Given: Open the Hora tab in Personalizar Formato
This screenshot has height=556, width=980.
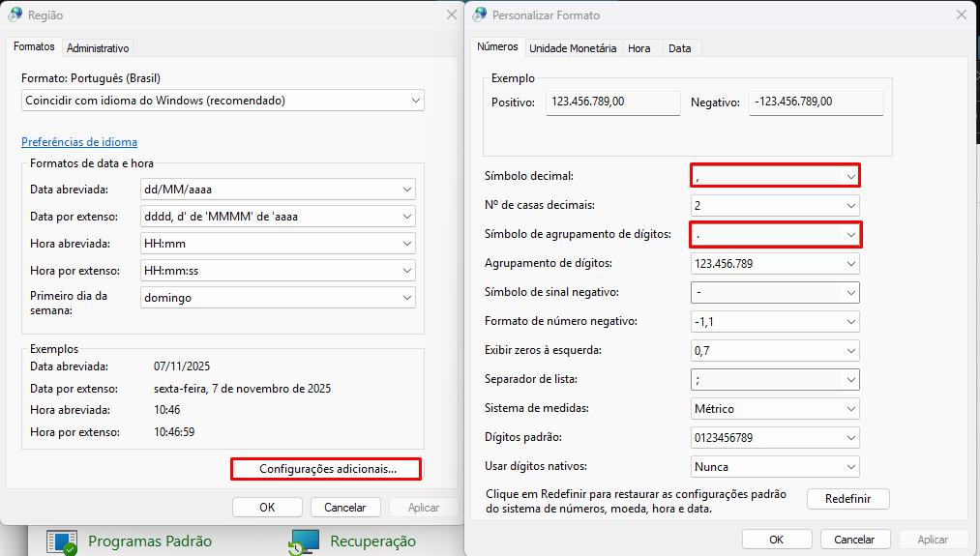Looking at the screenshot, I should click(638, 47).
